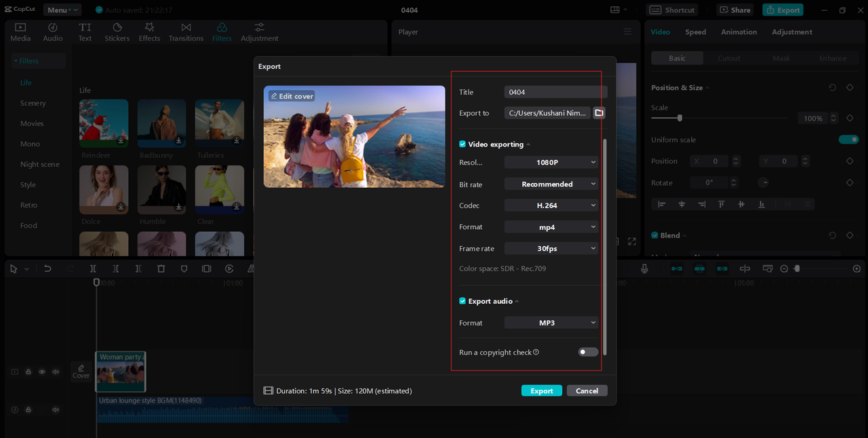Click the Export dialog vertical scrollbar
Viewport: 868px width, 438px height.
[604, 247]
